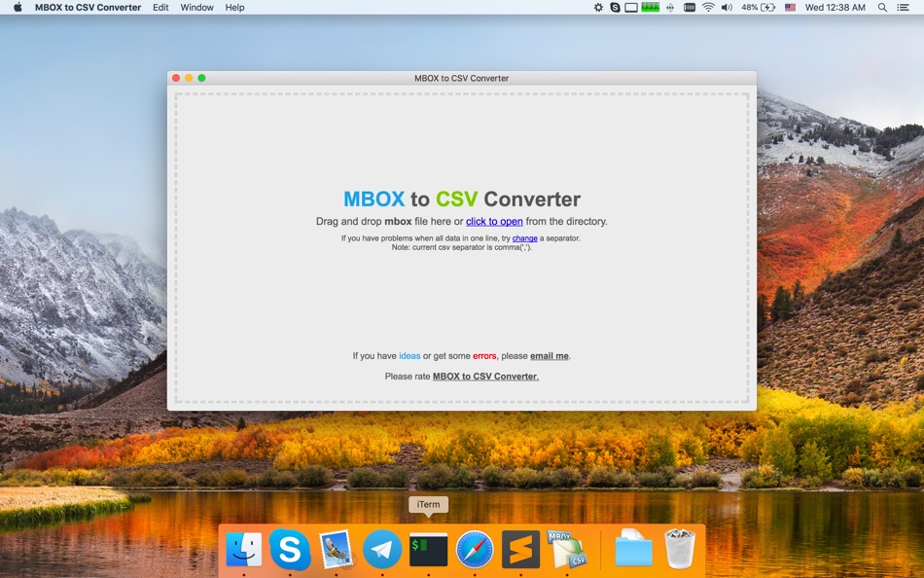924x578 pixels.
Task: Click the 'email me' link
Action: point(550,355)
